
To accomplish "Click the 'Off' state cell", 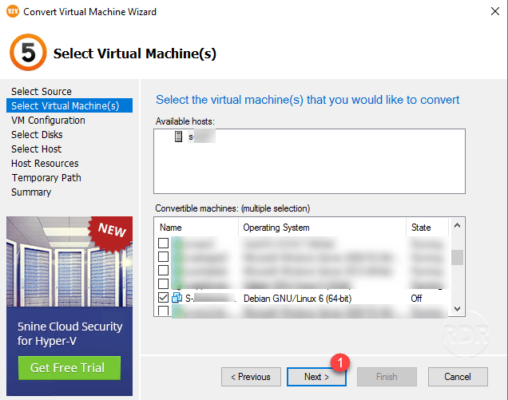I will [x=416, y=298].
